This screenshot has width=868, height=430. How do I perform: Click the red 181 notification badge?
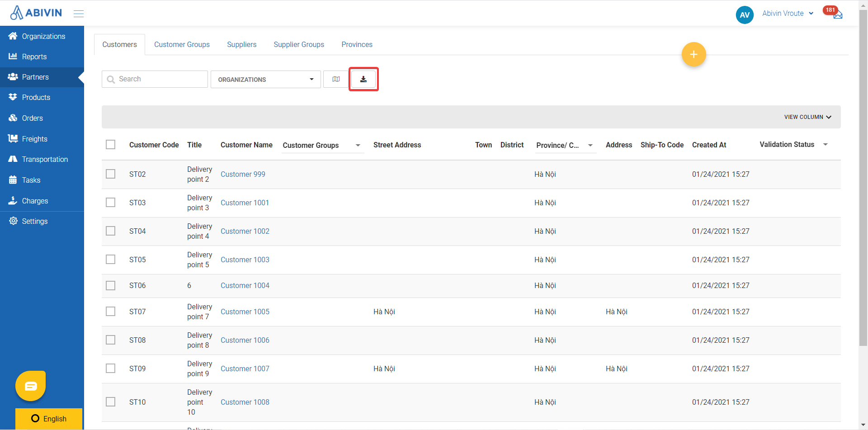tap(830, 10)
